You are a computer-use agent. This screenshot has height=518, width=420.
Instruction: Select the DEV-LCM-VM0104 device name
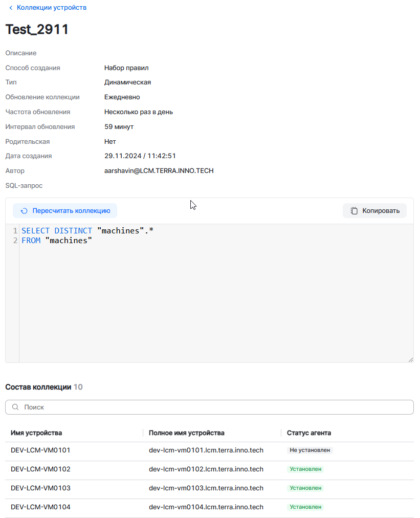click(40, 507)
